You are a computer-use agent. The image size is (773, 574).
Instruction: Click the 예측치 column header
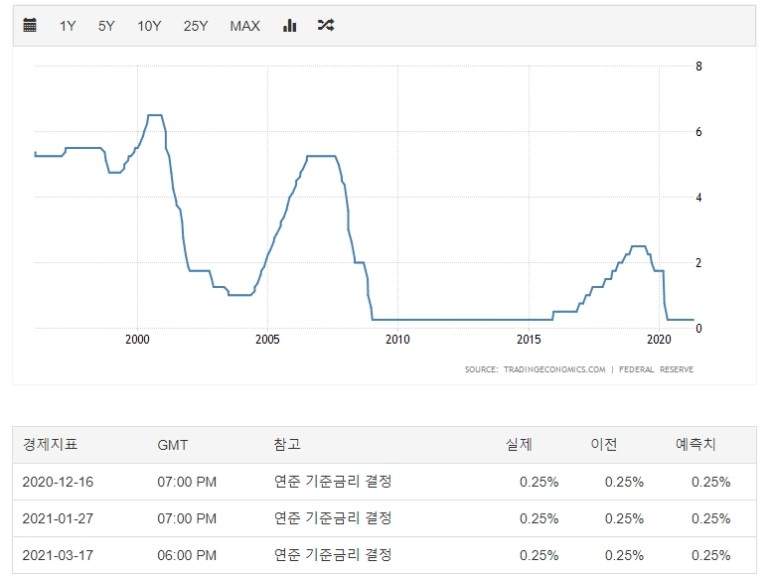[x=695, y=444]
